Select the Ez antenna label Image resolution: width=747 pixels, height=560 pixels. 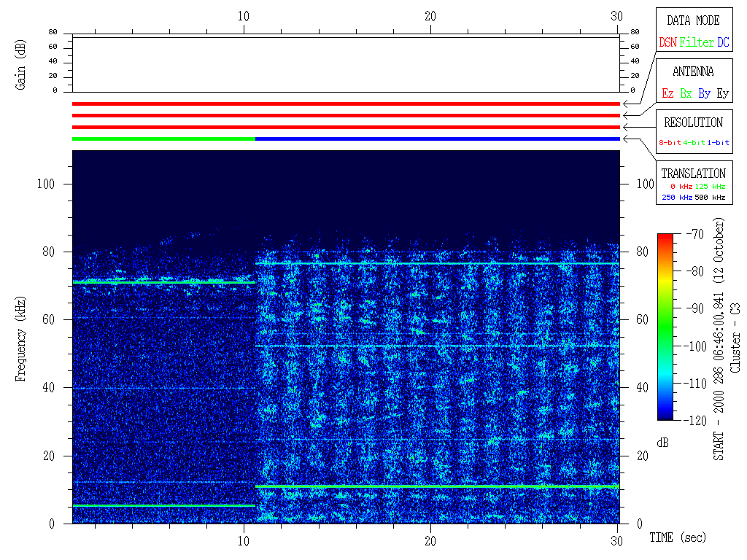667,94
